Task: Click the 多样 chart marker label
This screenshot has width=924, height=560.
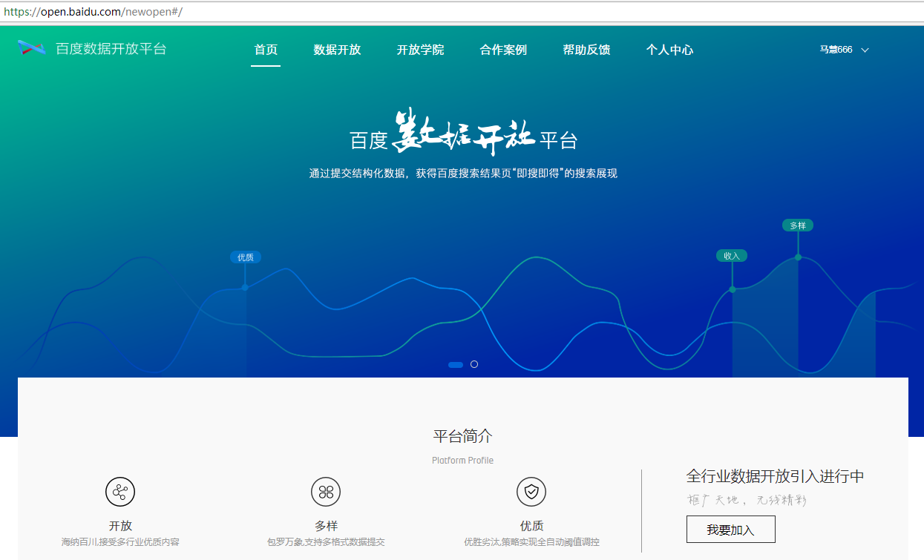Action: (798, 225)
